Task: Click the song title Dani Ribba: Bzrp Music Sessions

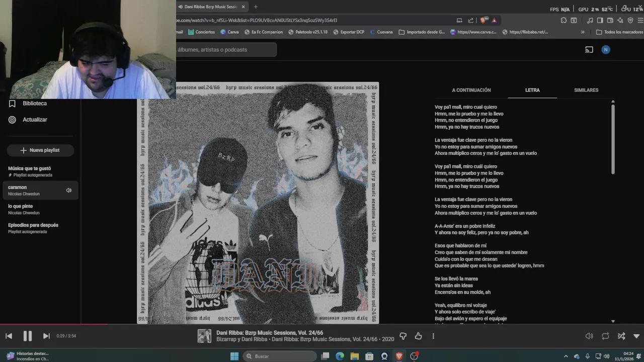Action: pyautogui.click(x=270, y=333)
